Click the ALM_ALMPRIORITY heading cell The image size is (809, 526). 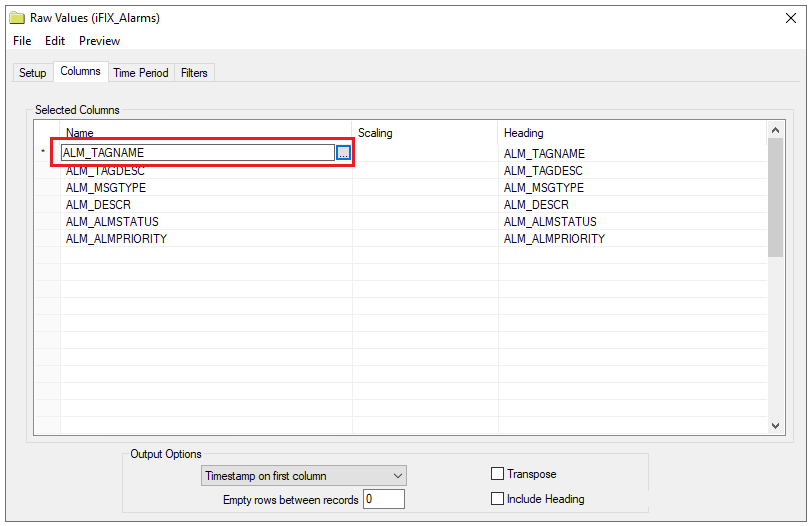[x=633, y=238]
